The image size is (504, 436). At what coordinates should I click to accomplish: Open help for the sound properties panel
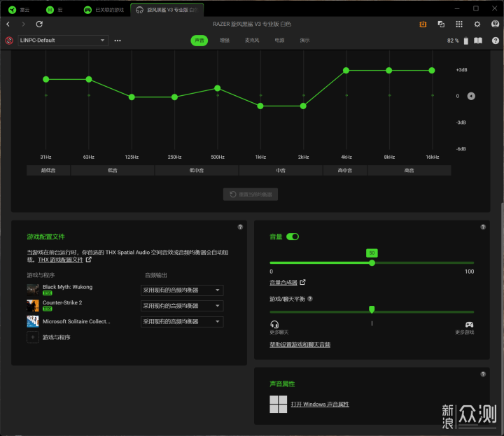pos(483,374)
